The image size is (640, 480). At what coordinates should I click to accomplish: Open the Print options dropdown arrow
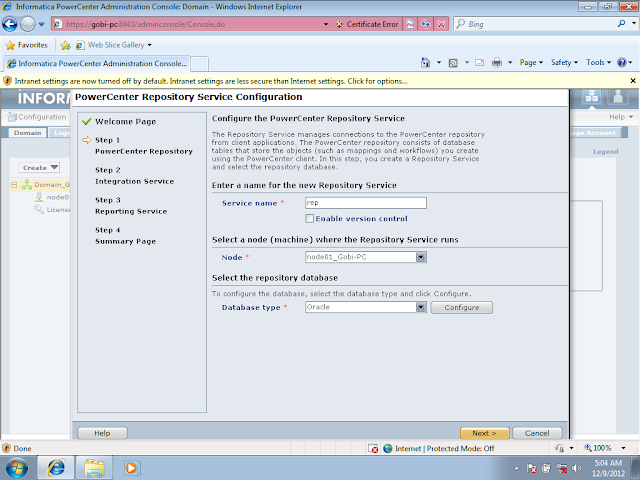[510, 63]
